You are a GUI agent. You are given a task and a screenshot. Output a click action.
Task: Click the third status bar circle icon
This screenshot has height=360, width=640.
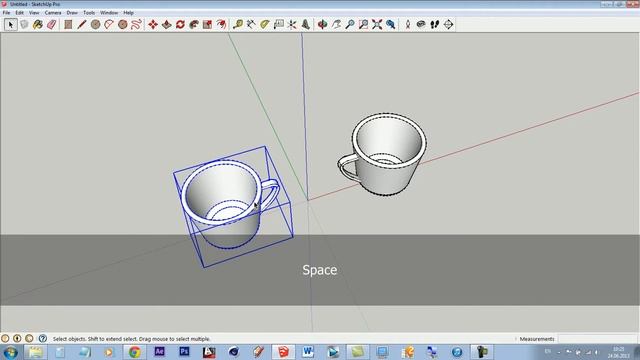pos(29,338)
